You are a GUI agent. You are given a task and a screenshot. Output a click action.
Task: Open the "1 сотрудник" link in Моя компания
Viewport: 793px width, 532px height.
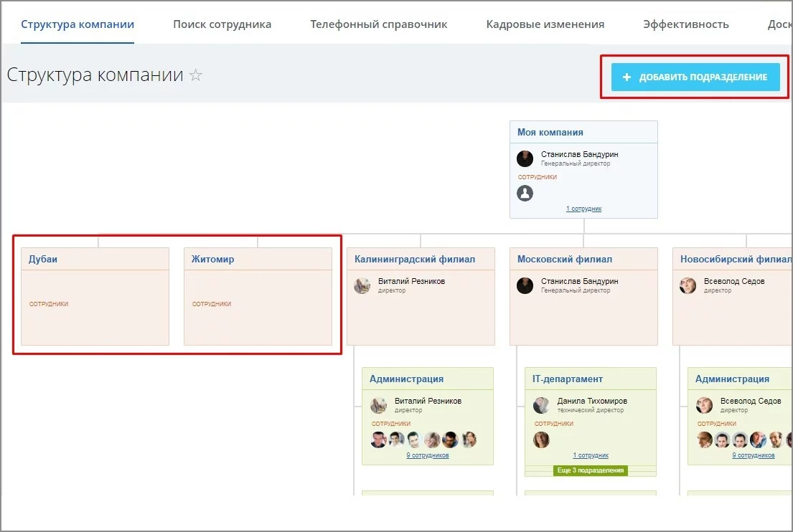(583, 209)
